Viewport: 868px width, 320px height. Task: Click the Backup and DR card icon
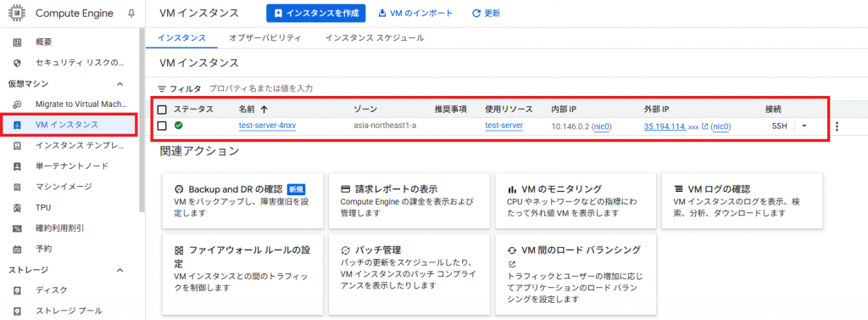tap(179, 188)
